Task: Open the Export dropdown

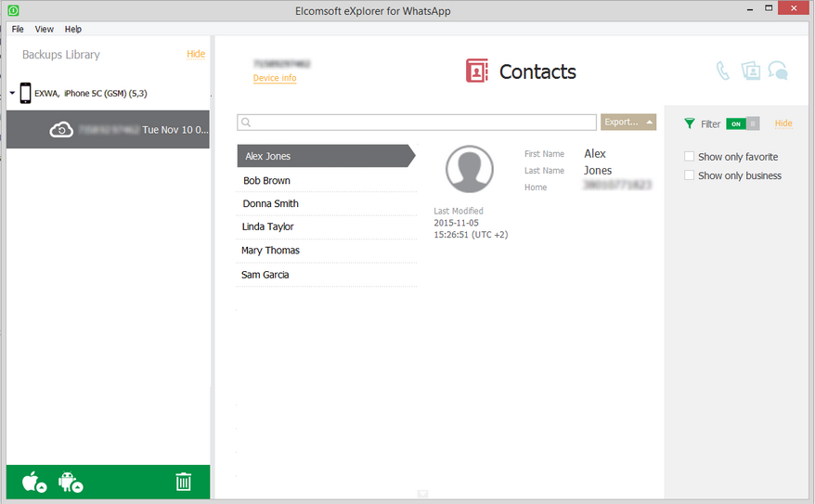Action: point(627,123)
